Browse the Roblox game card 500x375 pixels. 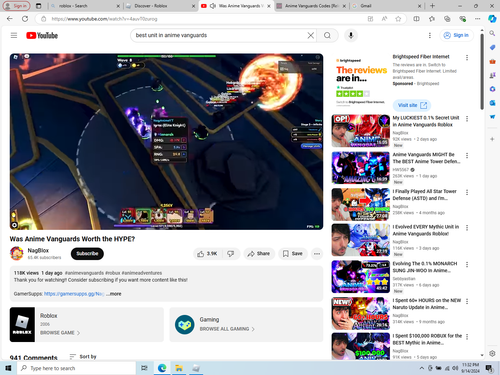(x=87, y=324)
